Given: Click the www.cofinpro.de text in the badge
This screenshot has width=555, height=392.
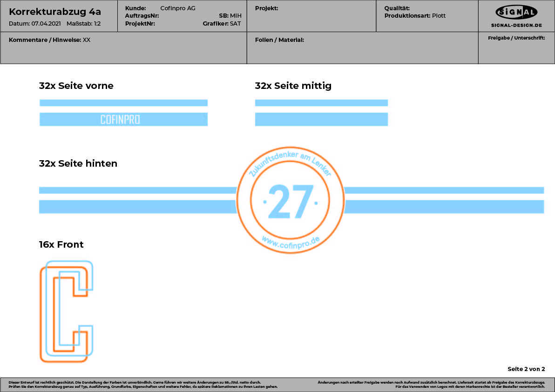Looking at the screenshot, I should (291, 243).
